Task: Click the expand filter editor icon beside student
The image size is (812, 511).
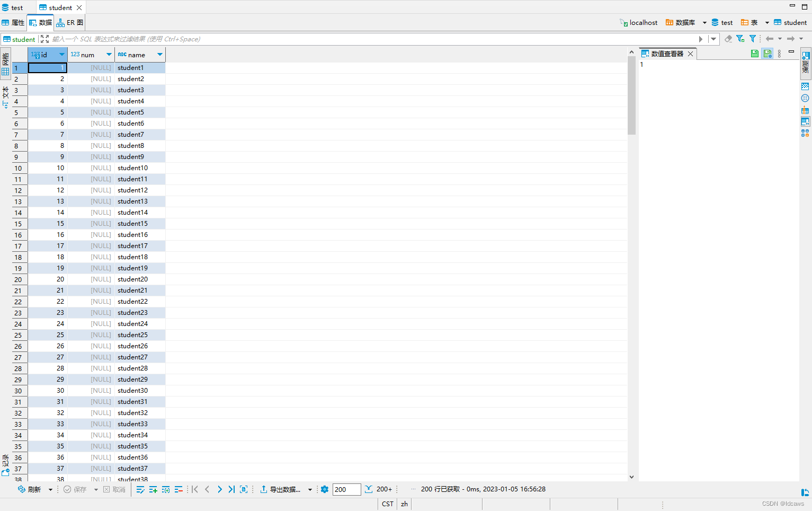Action: (x=45, y=39)
